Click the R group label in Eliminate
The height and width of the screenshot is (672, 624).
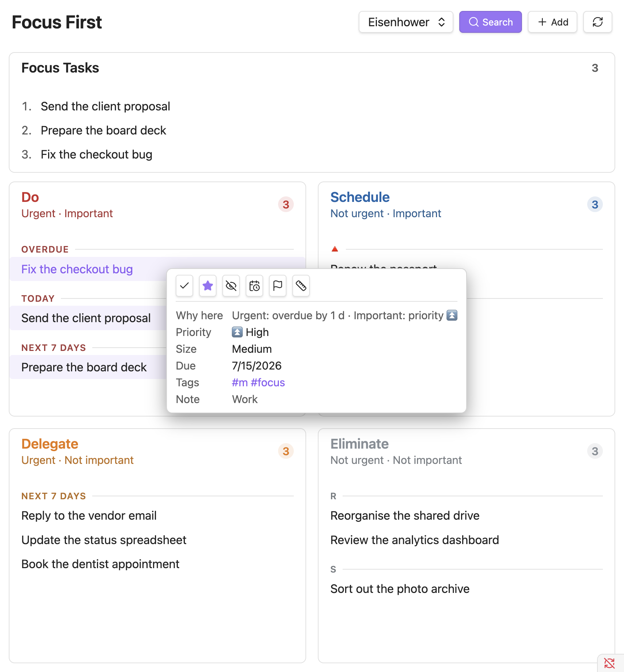pos(334,496)
